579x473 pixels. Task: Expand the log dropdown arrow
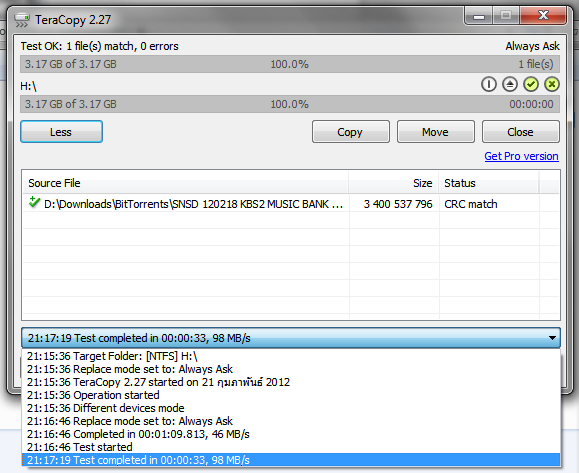pyautogui.click(x=552, y=338)
